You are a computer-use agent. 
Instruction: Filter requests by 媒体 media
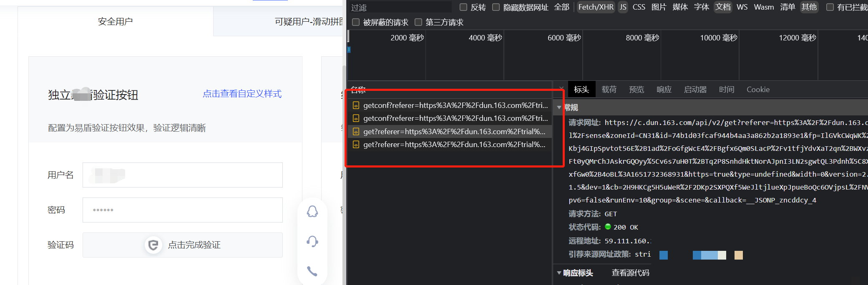tap(680, 7)
